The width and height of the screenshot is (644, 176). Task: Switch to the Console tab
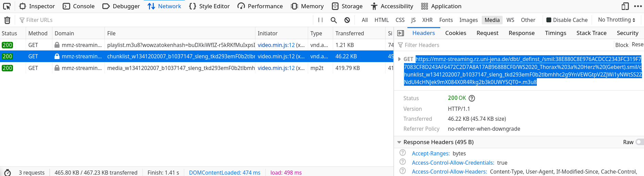tap(79, 6)
